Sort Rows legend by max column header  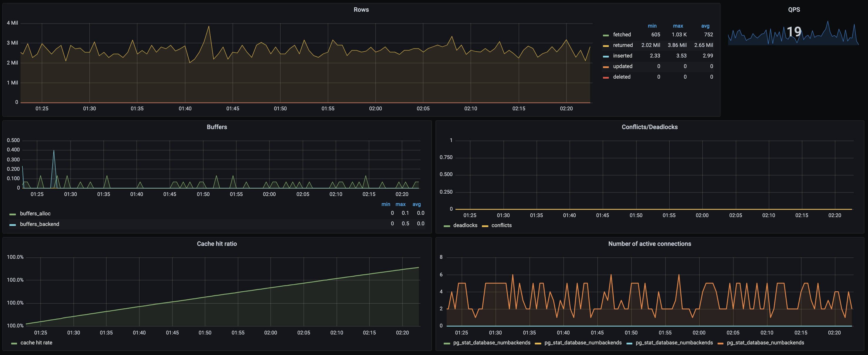pyautogui.click(x=678, y=26)
